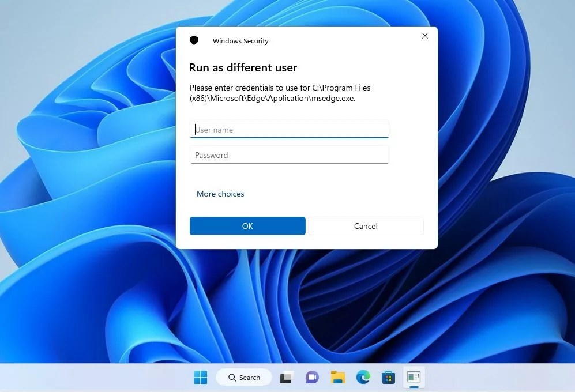Open File Explorer from the taskbar
The width and height of the screenshot is (575, 392).
pos(337,377)
